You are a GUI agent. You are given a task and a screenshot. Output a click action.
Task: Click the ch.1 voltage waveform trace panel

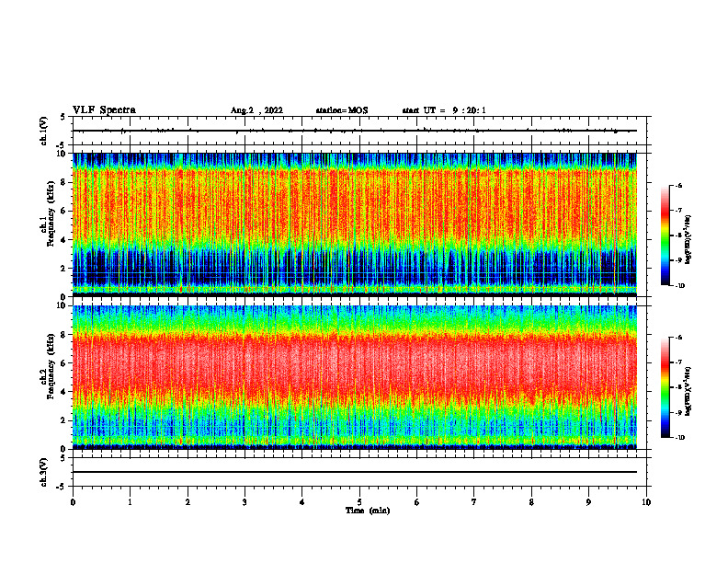tap(359, 131)
